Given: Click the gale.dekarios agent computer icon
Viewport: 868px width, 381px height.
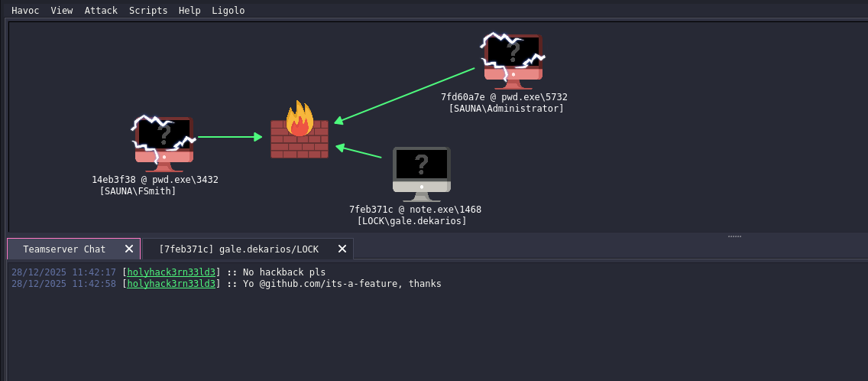Looking at the screenshot, I should tap(421, 172).
